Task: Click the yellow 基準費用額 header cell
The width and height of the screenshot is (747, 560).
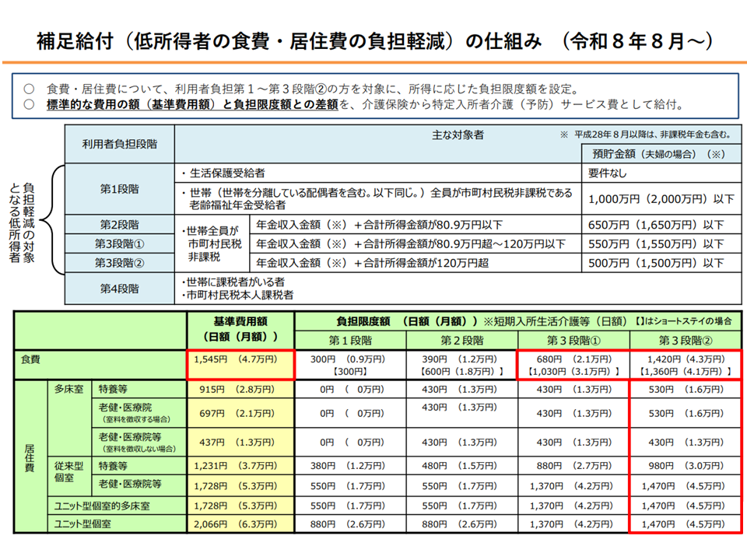Action: pos(240,328)
